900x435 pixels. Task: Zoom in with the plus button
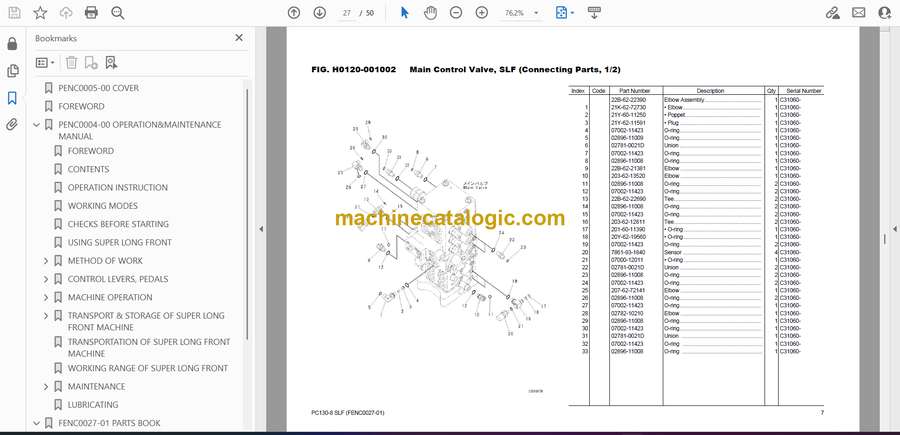pyautogui.click(x=482, y=13)
